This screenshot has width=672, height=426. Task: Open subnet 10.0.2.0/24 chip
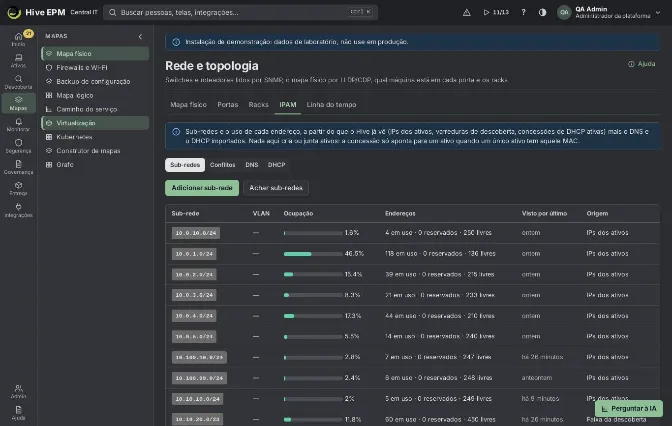(x=194, y=274)
